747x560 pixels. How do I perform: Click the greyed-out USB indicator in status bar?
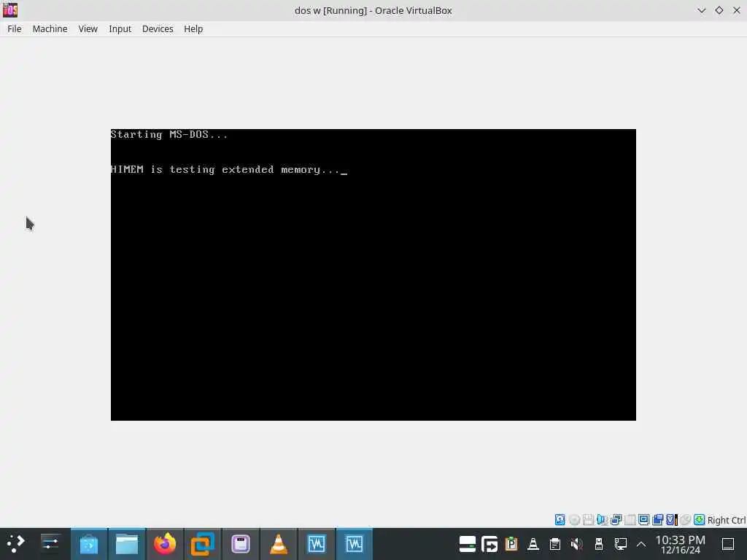click(x=630, y=519)
